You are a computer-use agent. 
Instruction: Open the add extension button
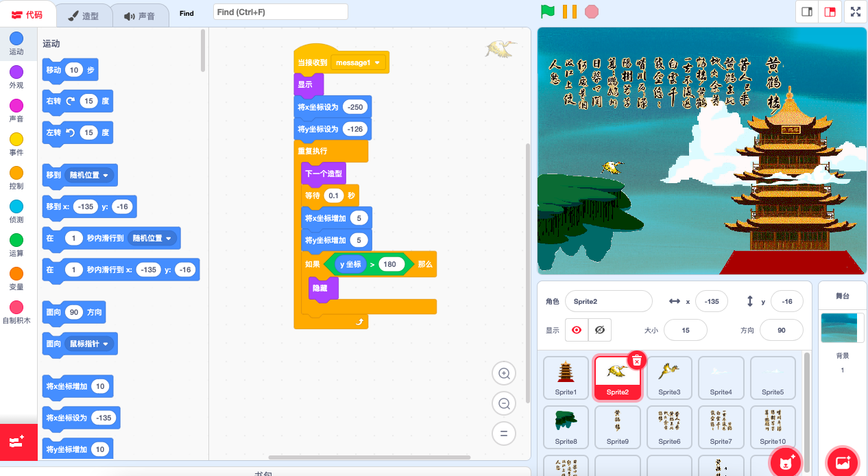click(19, 442)
